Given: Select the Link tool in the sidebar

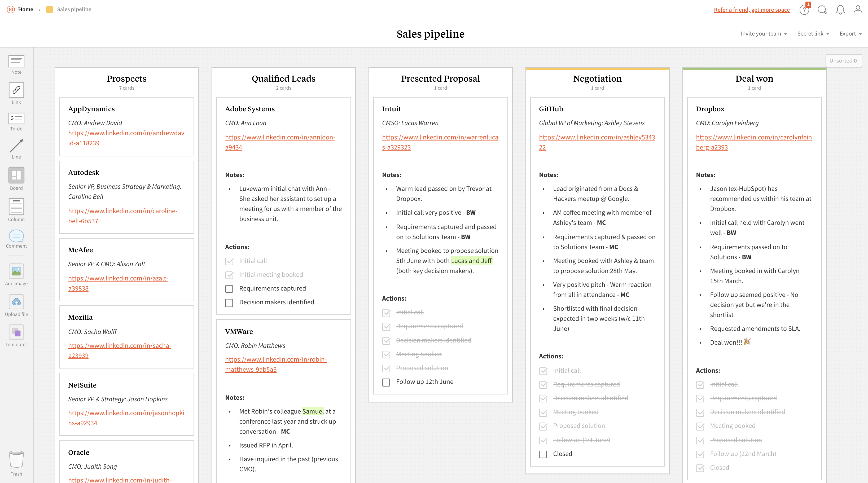Looking at the screenshot, I should pyautogui.click(x=16, y=94).
